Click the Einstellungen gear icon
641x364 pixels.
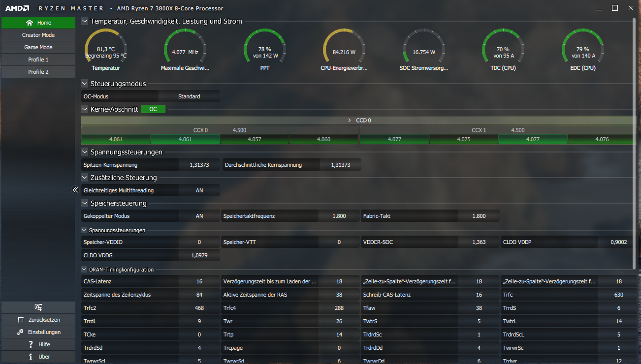click(x=20, y=332)
